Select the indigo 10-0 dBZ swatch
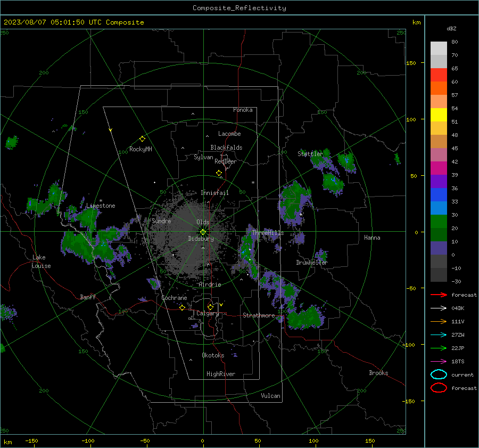 click(x=439, y=248)
